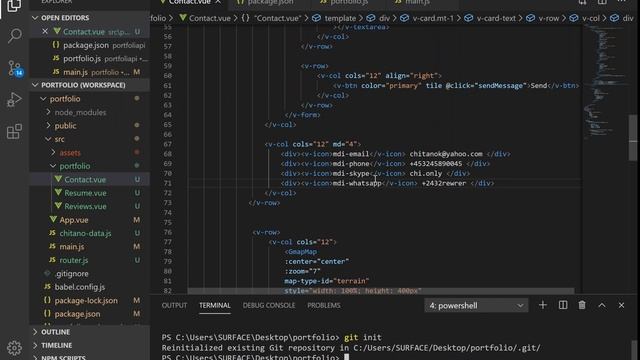This screenshot has width=640, height=360.
Task: Click the chitanok@yahoo.com text on line 68
Action: coord(446,154)
